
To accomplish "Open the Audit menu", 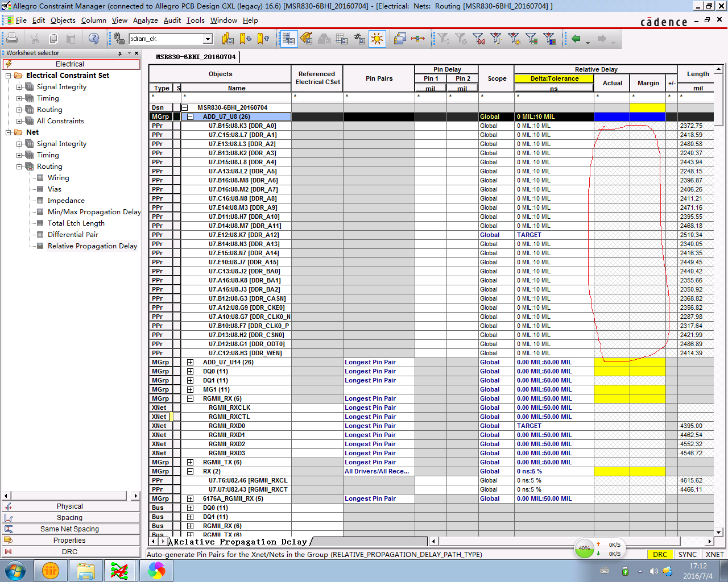I will [172, 20].
